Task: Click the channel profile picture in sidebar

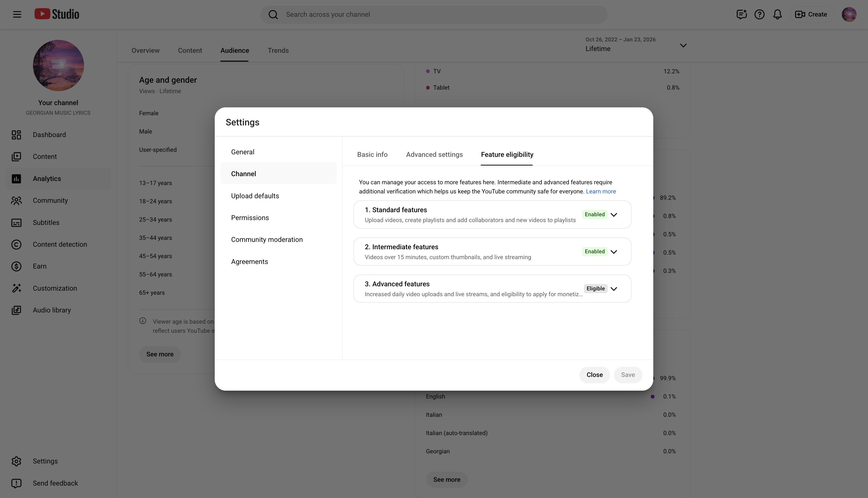Action: pos(58,65)
